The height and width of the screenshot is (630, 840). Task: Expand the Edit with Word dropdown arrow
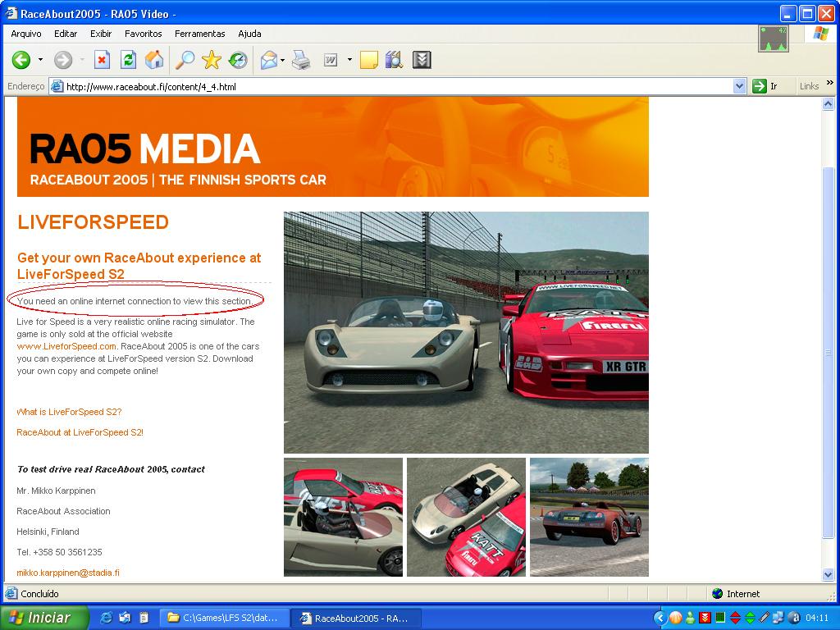pos(349,59)
